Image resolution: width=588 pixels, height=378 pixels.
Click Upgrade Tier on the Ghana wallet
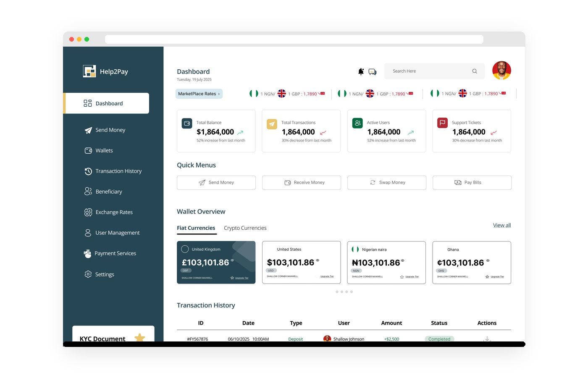(497, 277)
